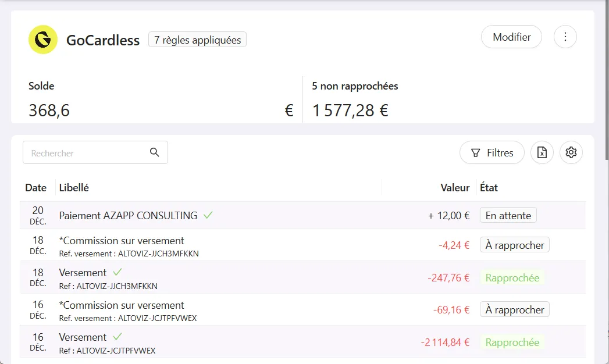
Task: Sort by the Valeur column header
Action: pyautogui.click(x=455, y=188)
